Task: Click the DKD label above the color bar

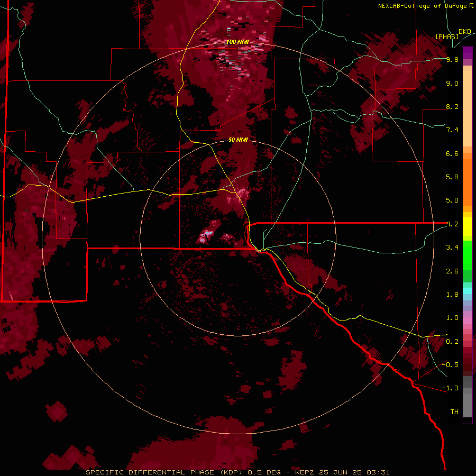Action: point(465,31)
